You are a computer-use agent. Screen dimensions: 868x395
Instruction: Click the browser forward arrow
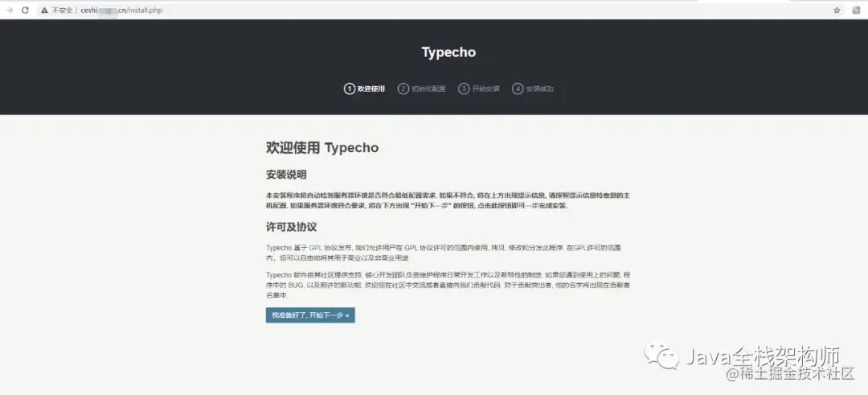(x=10, y=10)
